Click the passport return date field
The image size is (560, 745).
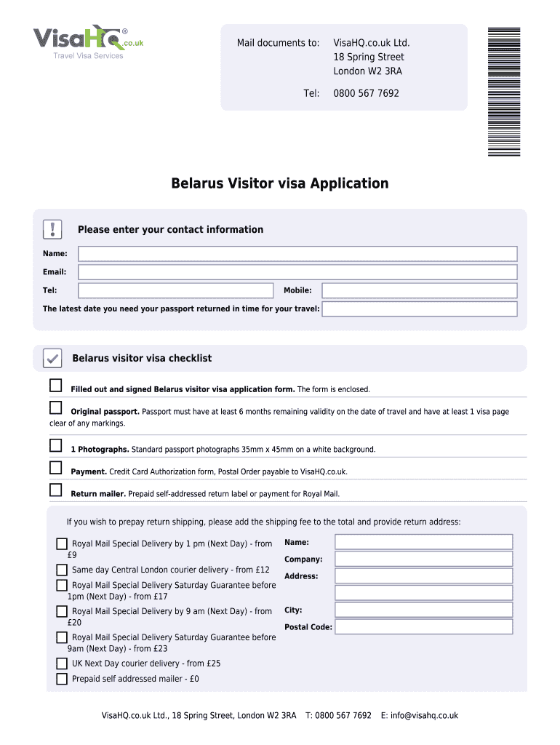420,309
